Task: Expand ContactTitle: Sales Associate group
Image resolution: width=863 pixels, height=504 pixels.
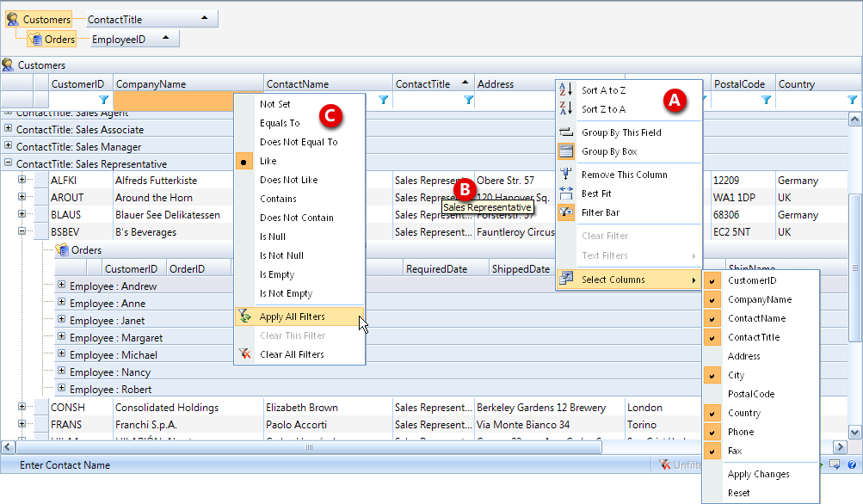Action: pos(9,128)
